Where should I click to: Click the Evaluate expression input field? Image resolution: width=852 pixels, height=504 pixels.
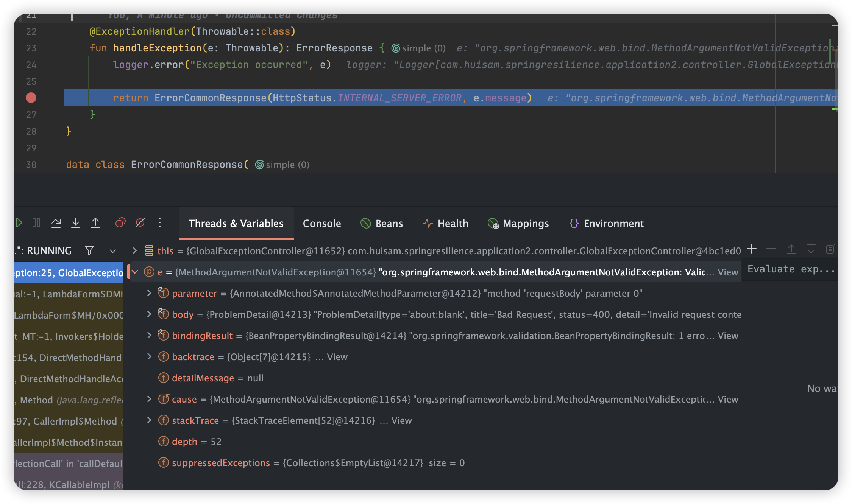click(x=791, y=269)
